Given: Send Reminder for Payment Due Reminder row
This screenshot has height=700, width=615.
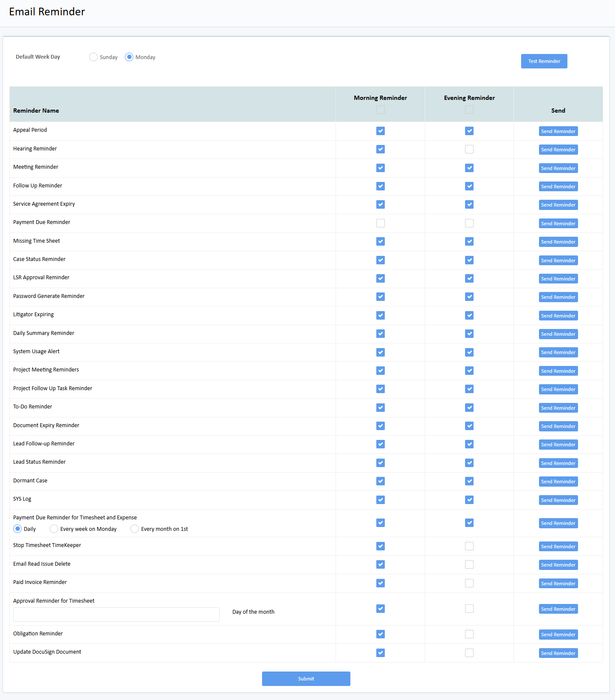Looking at the screenshot, I should (x=558, y=224).
